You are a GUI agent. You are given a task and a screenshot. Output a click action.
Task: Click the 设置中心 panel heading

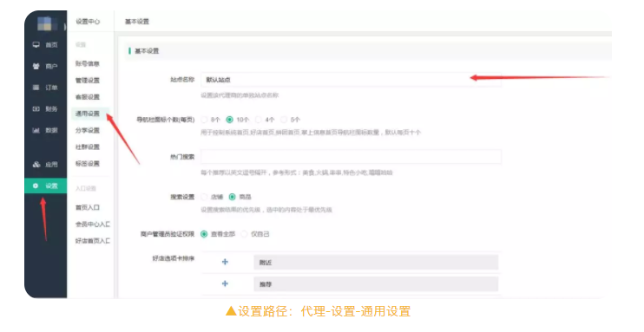(x=88, y=22)
